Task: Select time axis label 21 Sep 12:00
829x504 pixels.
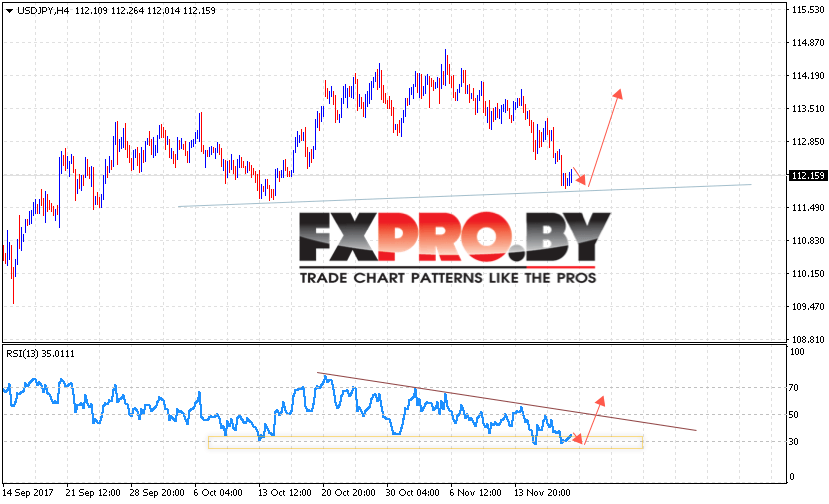Action: click(93, 492)
